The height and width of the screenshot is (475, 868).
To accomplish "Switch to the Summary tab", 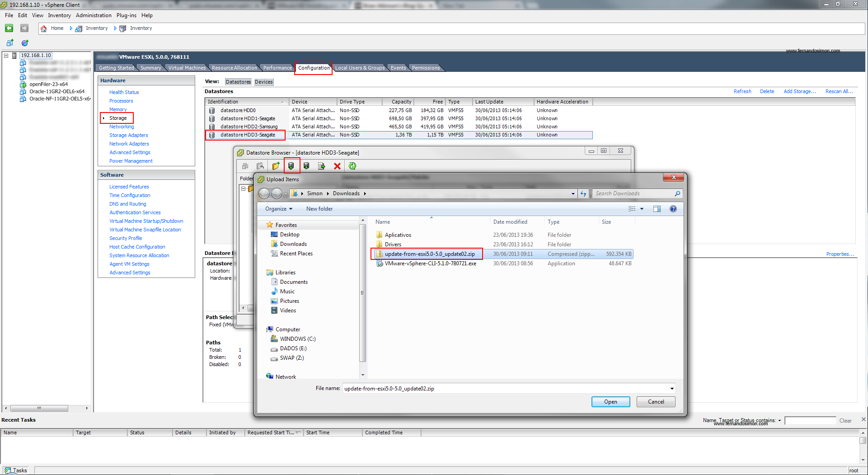I will pos(150,68).
